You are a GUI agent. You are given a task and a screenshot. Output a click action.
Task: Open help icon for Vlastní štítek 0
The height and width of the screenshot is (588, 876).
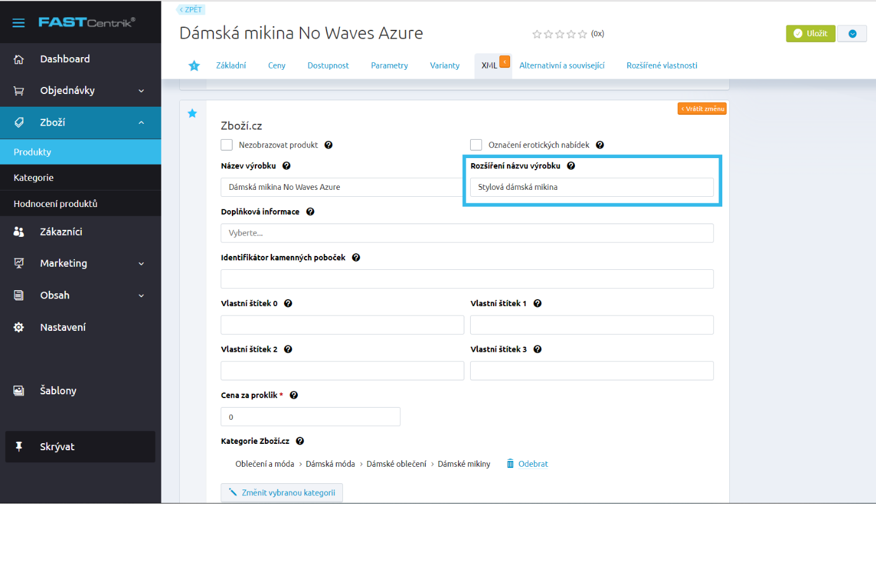point(288,304)
